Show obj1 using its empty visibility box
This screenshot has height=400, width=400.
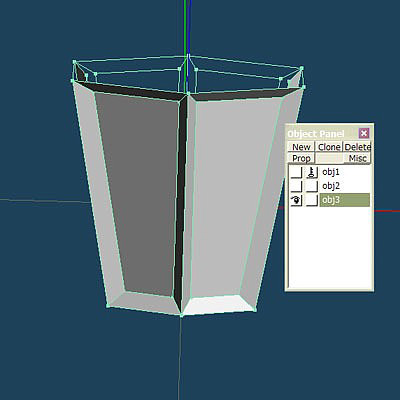tap(296, 172)
